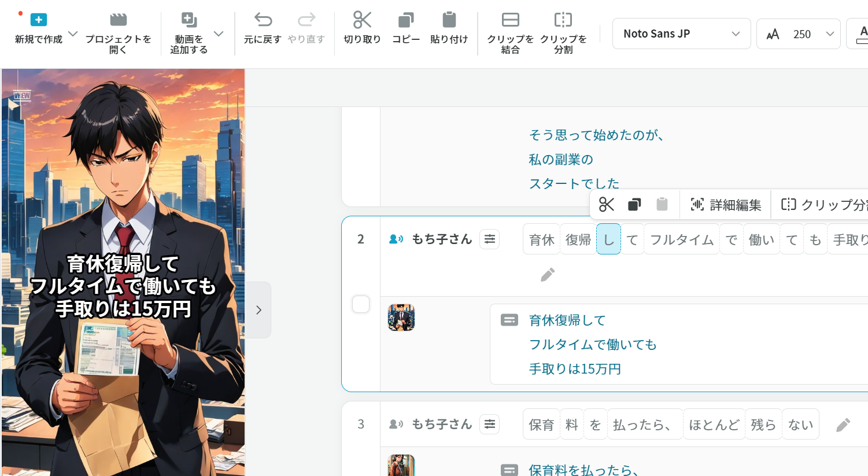Click the merge clips icon
This screenshot has height=476, width=868.
pyautogui.click(x=510, y=20)
